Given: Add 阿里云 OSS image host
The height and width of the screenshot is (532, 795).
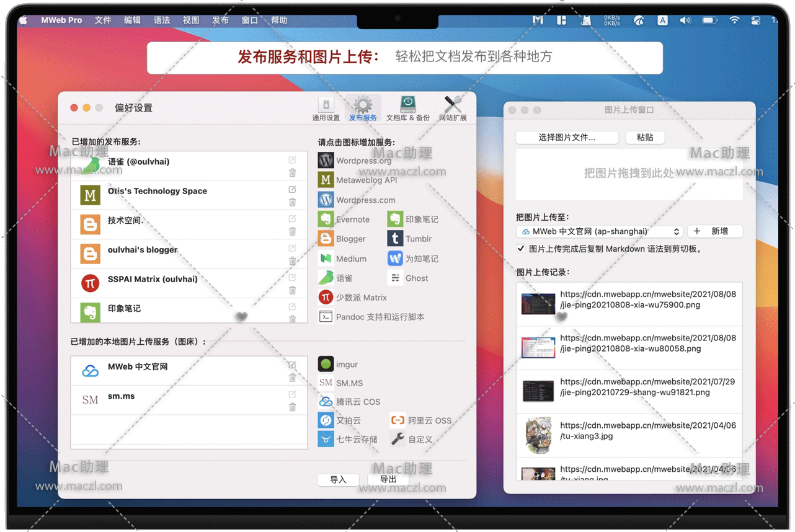Looking at the screenshot, I should coord(397,420).
